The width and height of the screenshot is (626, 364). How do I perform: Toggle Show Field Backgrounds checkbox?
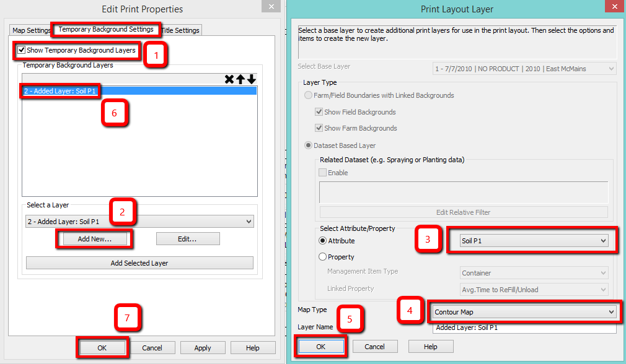point(319,112)
